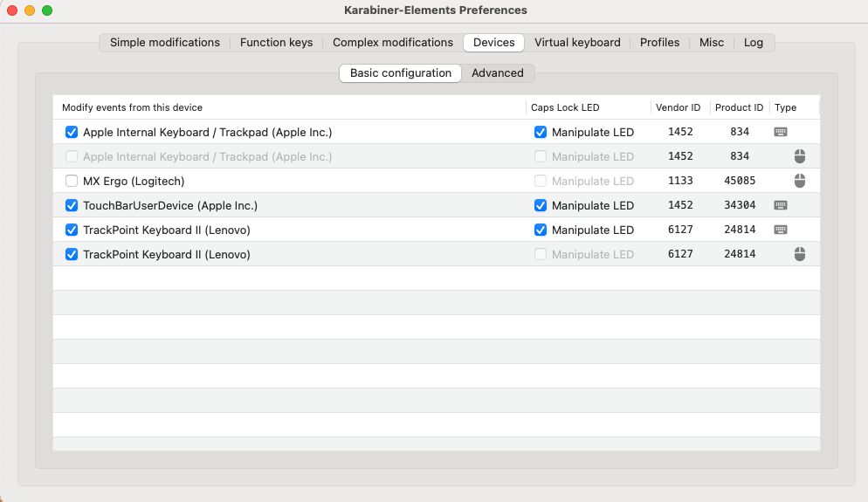868x502 pixels.
Task: Click the yellow minimize window button
Action: coord(30,10)
